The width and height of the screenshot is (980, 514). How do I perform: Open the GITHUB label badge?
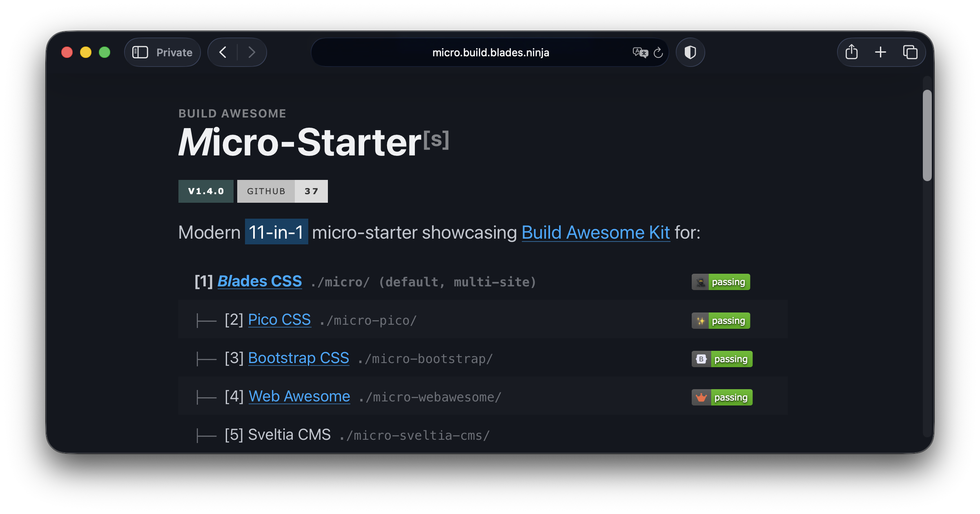tap(266, 191)
